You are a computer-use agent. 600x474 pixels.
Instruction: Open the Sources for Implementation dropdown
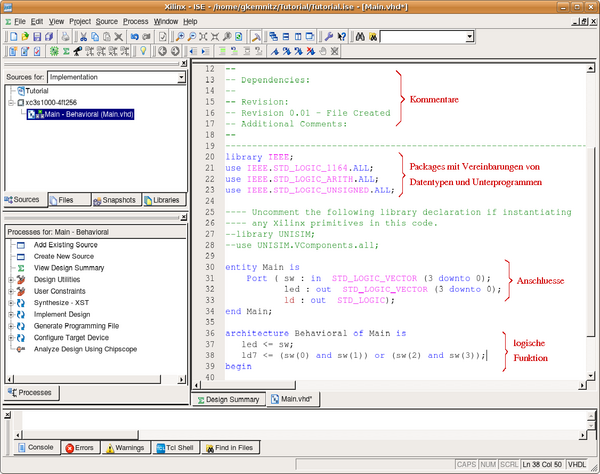tap(181, 77)
